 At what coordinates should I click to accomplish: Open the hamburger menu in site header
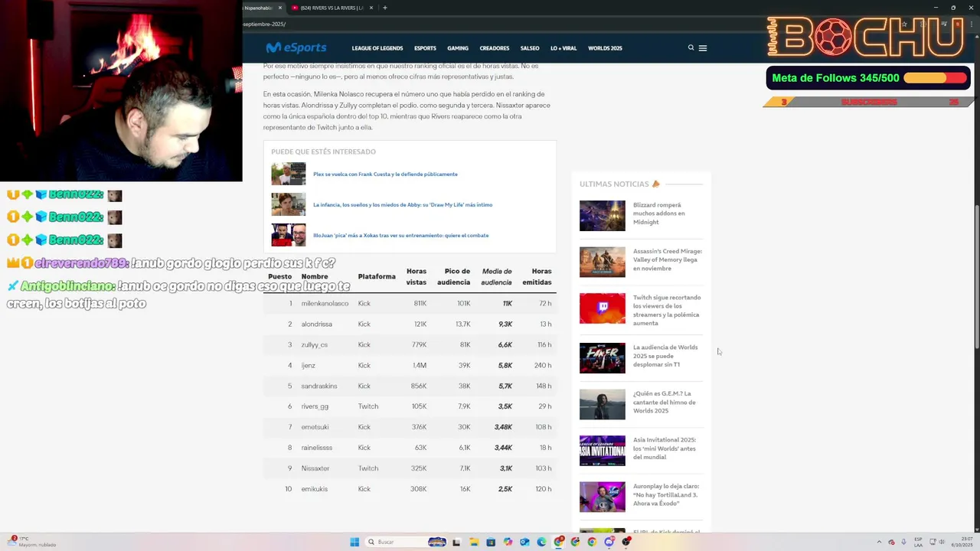click(703, 48)
